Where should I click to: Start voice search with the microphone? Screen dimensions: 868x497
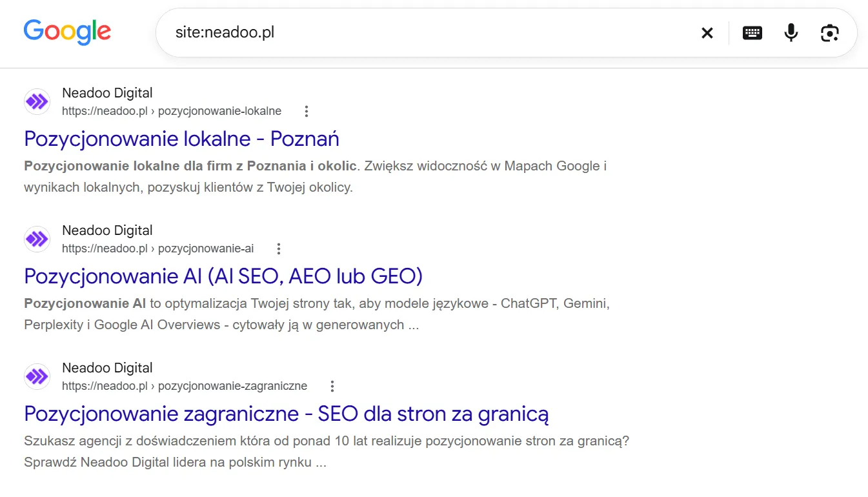pyautogui.click(x=791, y=33)
